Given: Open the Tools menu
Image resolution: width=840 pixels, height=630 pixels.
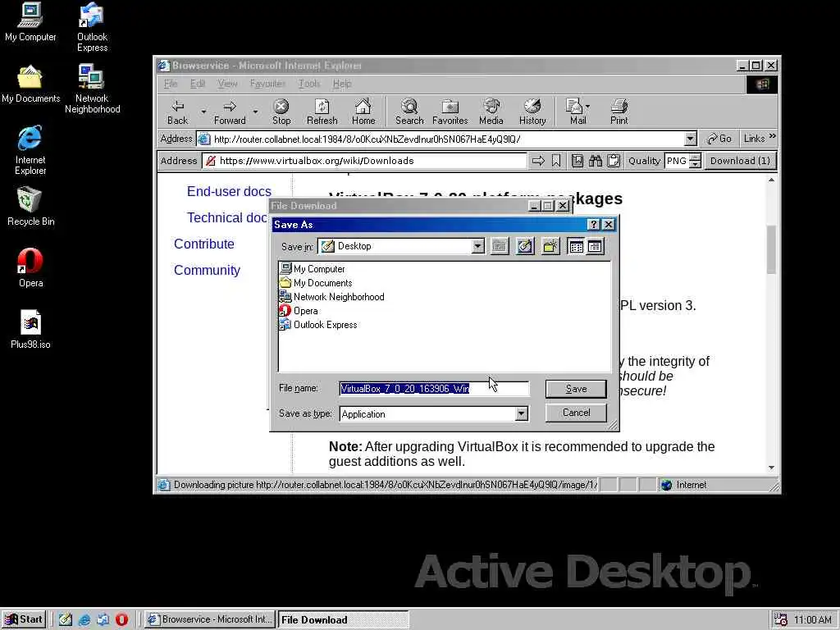Looking at the screenshot, I should (309, 84).
